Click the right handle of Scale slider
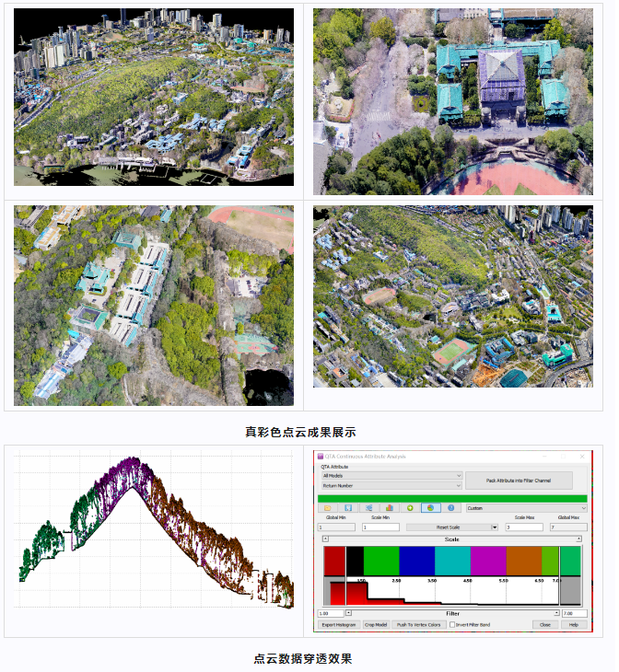This screenshot has height=672, width=619. 578,539
